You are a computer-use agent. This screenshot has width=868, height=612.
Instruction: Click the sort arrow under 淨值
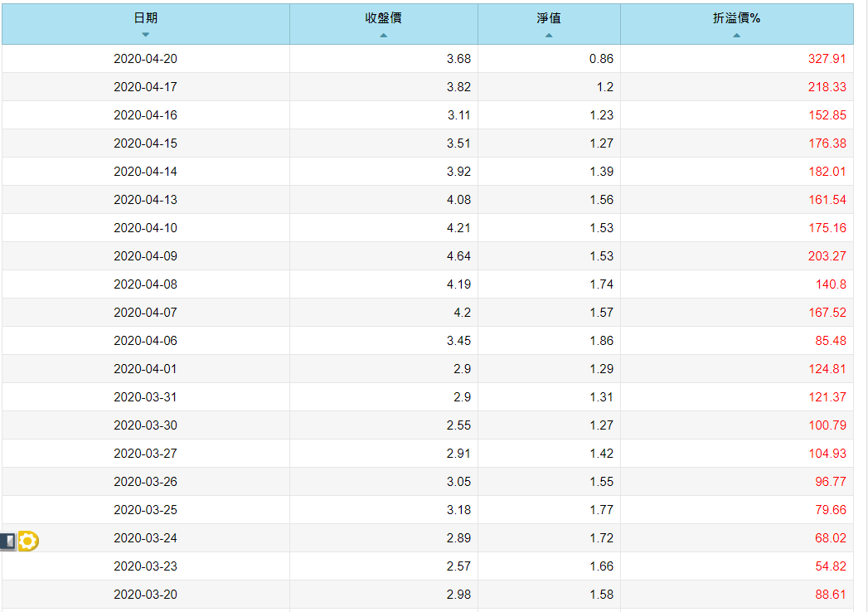point(549,35)
